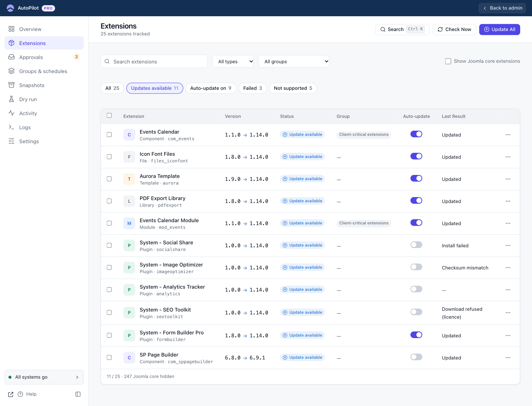The width and height of the screenshot is (532, 406).
Task: Click the Logs terminal icon
Action: click(11, 127)
